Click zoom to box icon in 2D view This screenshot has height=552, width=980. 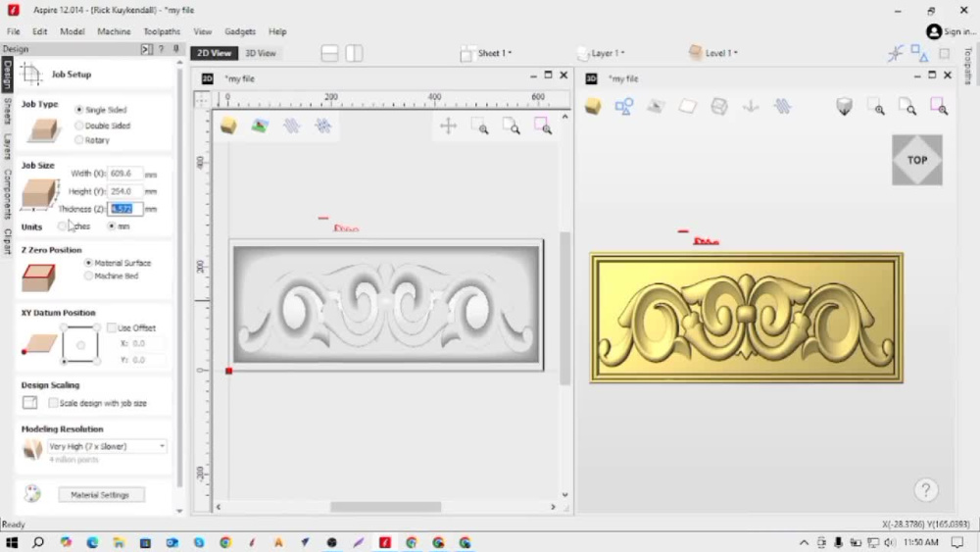tap(512, 126)
